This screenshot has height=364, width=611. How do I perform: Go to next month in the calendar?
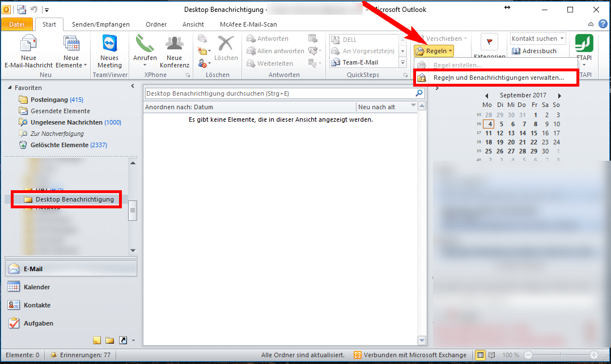tap(559, 95)
